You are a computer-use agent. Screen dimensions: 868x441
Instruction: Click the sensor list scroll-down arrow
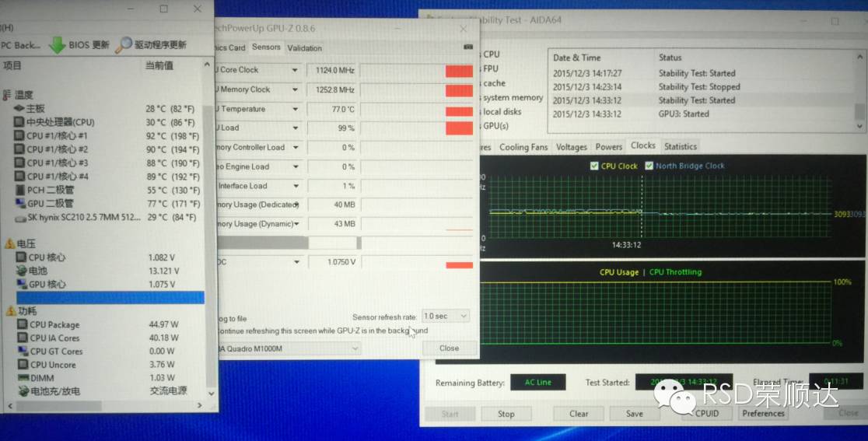click(211, 394)
